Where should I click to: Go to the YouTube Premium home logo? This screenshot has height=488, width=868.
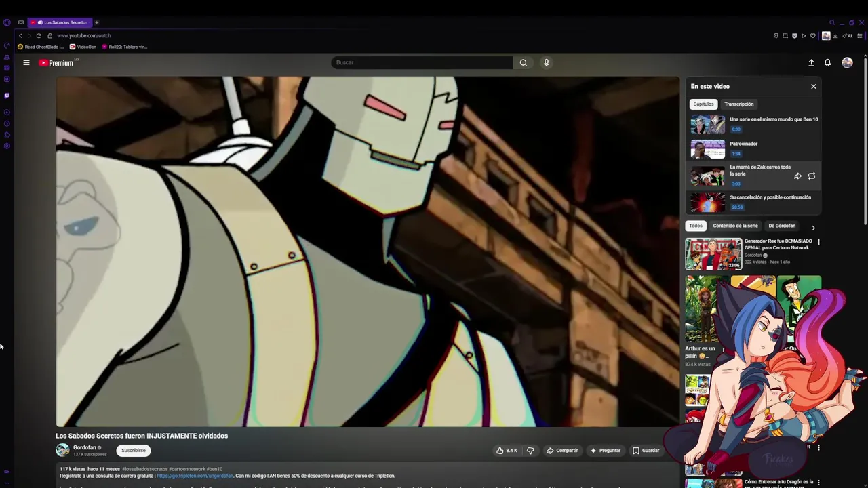click(x=57, y=62)
